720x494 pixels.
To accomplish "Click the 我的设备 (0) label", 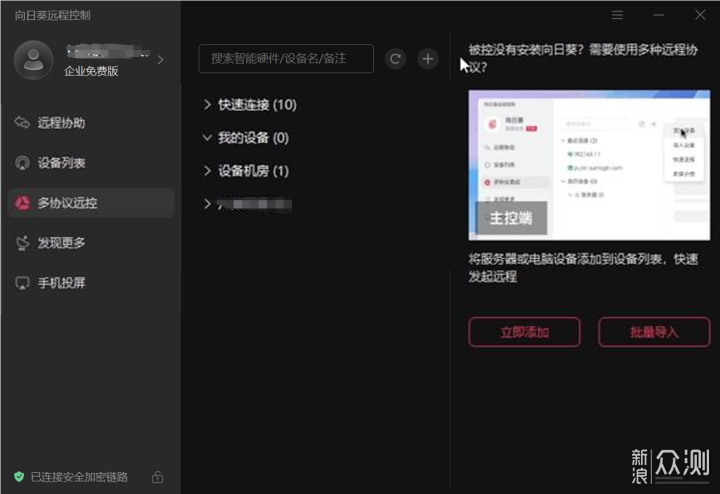I will point(253,138).
